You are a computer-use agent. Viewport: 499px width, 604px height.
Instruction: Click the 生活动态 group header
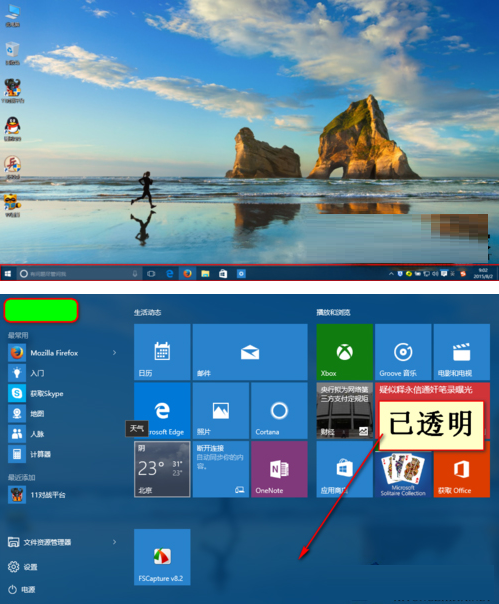click(148, 312)
